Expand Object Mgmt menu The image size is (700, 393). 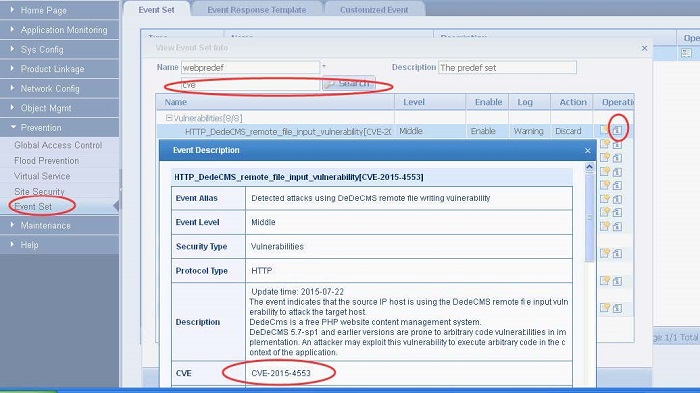59,108
